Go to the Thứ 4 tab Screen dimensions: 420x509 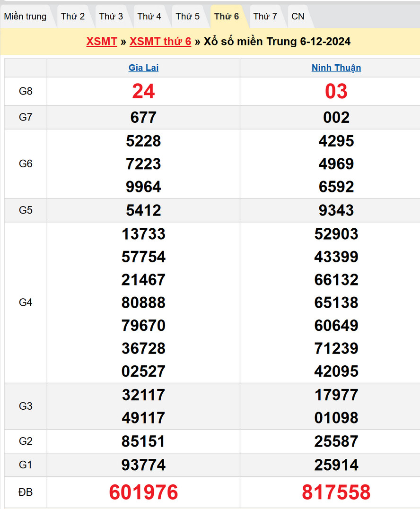pyautogui.click(x=149, y=17)
